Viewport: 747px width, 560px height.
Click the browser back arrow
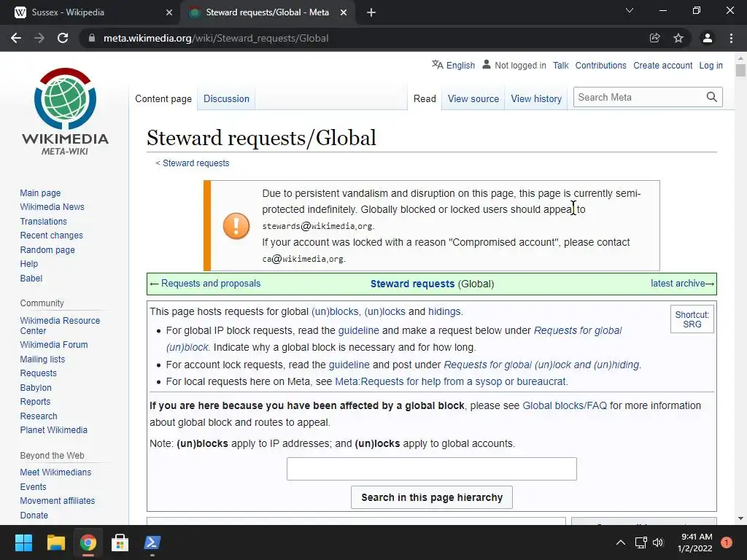[16, 38]
